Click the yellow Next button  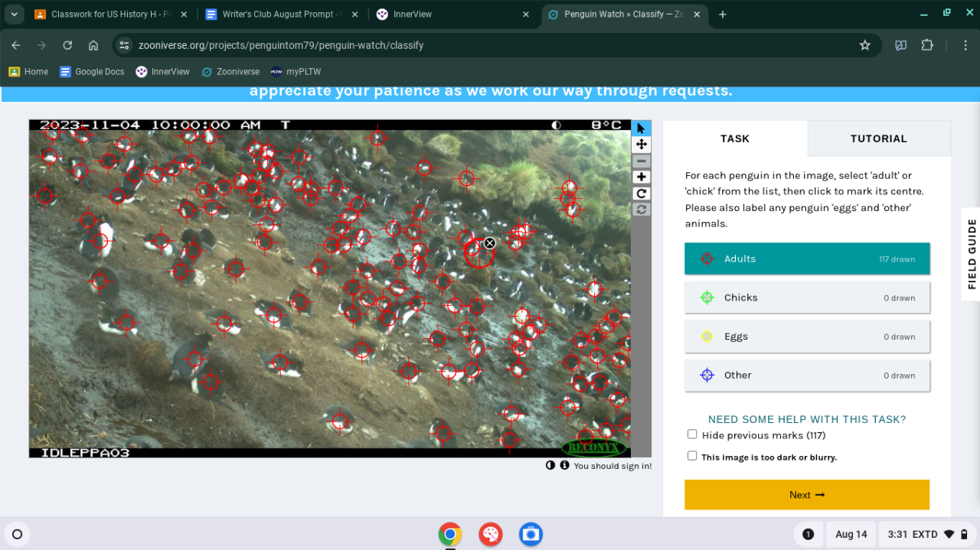pos(807,495)
